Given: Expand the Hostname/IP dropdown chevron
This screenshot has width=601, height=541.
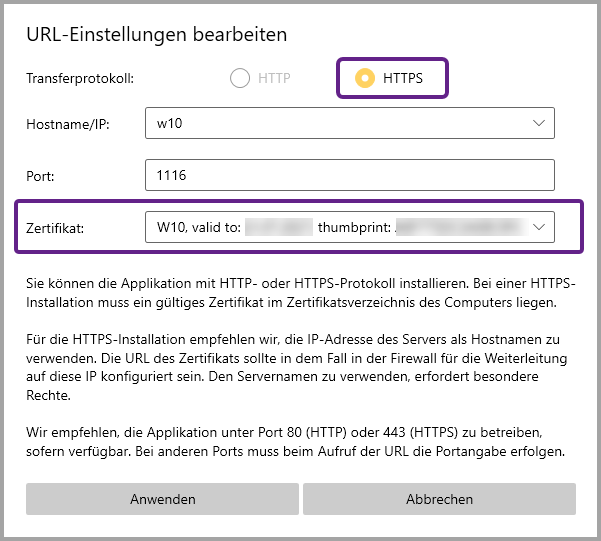Looking at the screenshot, I should pyautogui.click(x=539, y=123).
